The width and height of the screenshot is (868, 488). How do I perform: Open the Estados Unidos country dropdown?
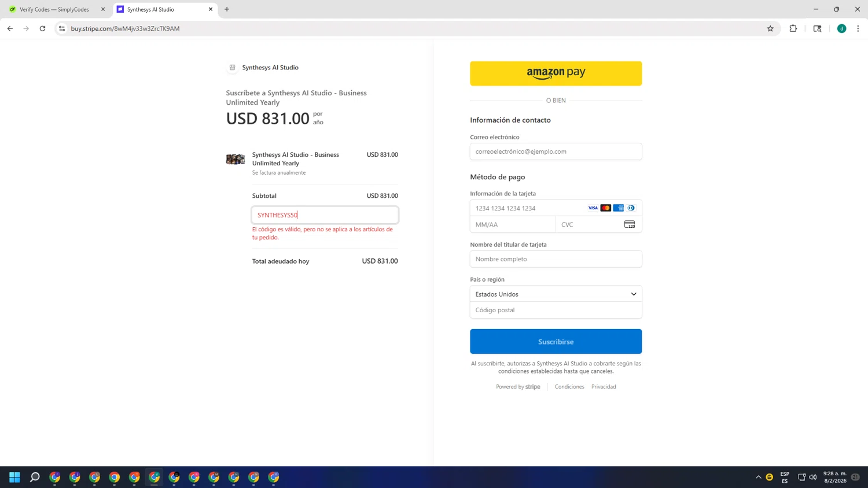pos(556,294)
